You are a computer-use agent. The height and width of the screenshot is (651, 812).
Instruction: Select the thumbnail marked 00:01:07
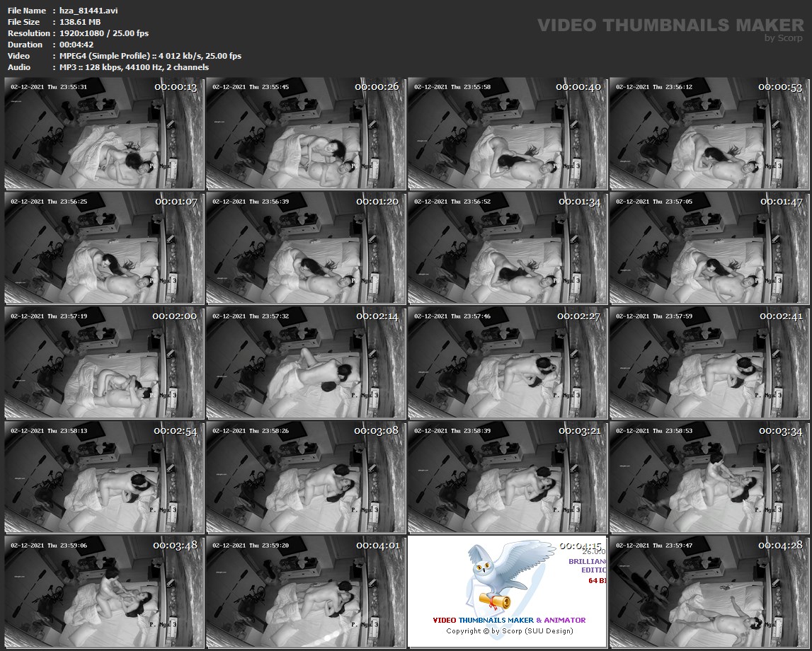coord(104,248)
